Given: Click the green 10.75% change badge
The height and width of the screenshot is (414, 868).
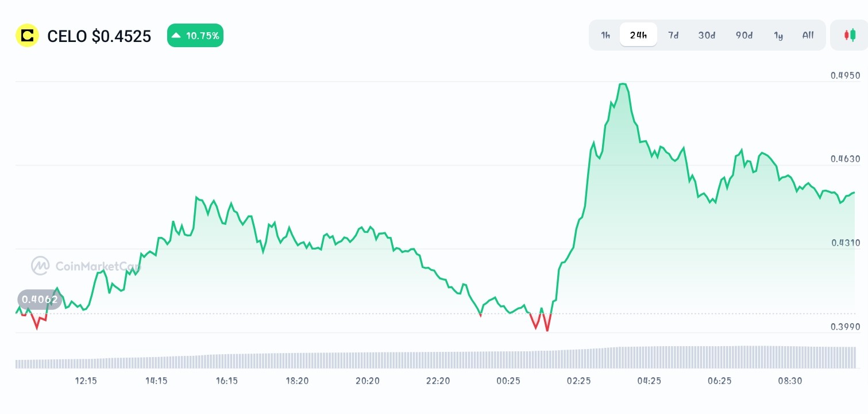Looking at the screenshot, I should pyautogui.click(x=195, y=35).
